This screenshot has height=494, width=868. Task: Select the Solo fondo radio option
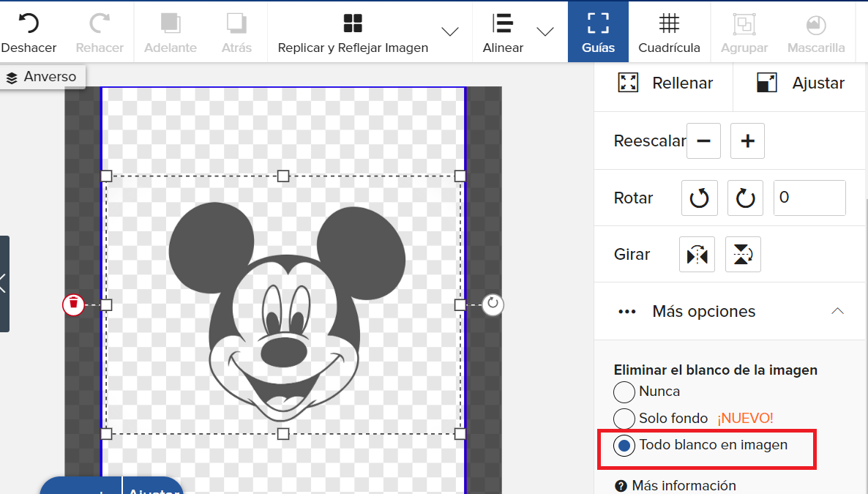(x=624, y=419)
